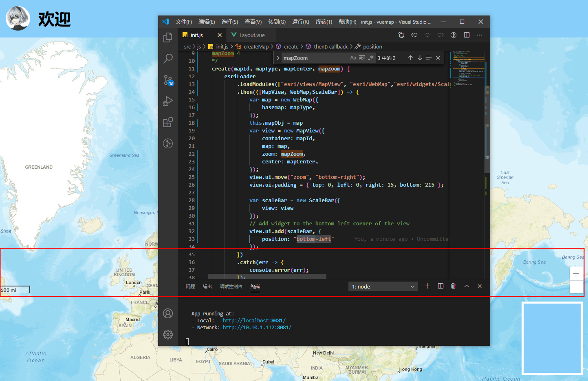Expand the Find widget to show replace
The width and height of the screenshot is (588, 381).
(x=278, y=58)
